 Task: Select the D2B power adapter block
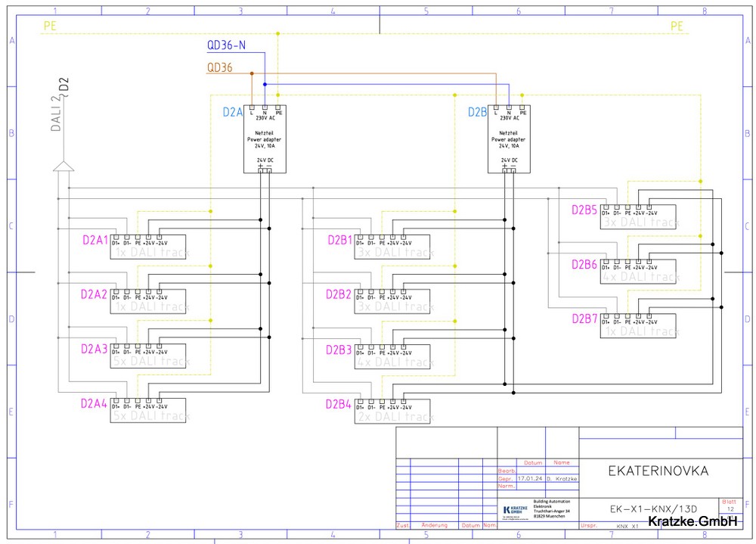(x=509, y=140)
